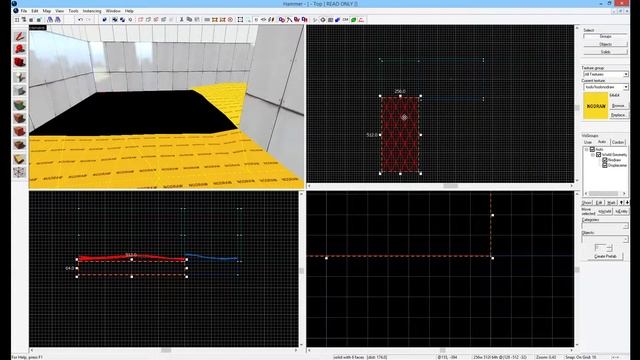
Task: Click the Create Prefab button
Action: click(605, 256)
